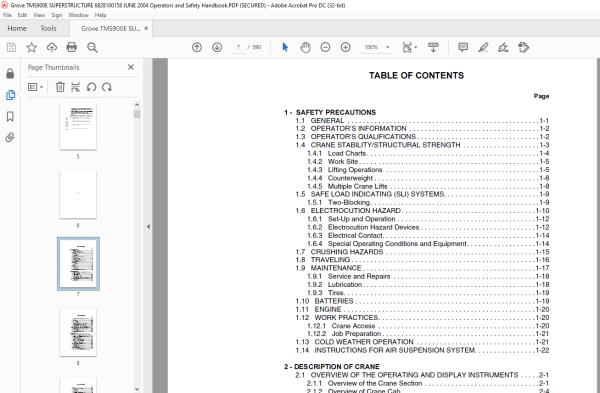
Task: Expand the thumbnails options menu dropdown
Action: click(x=36, y=87)
